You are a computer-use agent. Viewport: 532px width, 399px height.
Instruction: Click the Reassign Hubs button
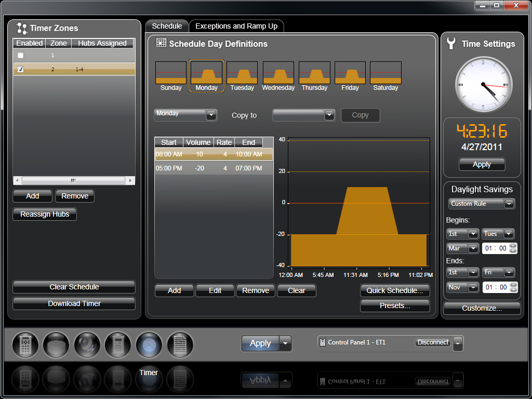tap(45, 215)
